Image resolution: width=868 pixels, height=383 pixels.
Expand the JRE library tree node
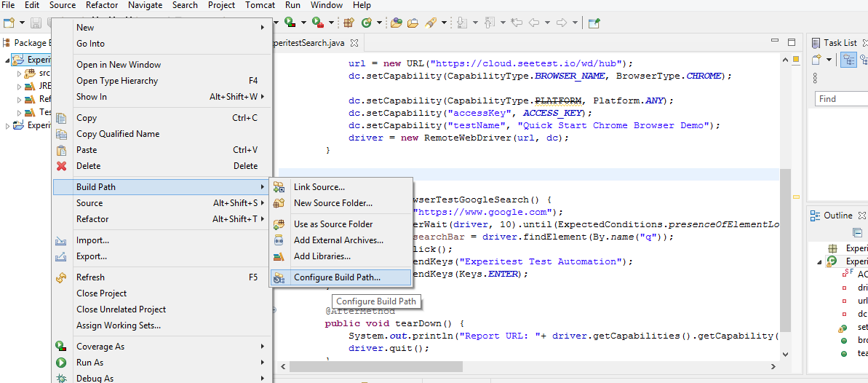click(x=20, y=87)
